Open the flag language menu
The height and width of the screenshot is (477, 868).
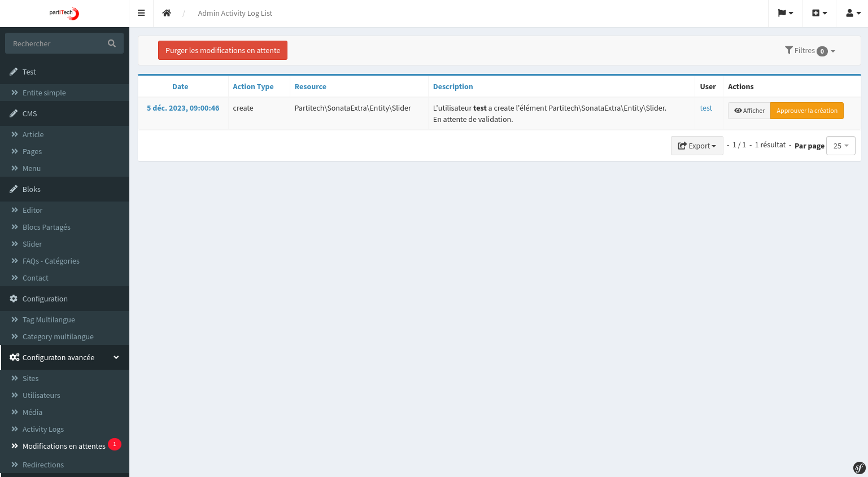785,13
